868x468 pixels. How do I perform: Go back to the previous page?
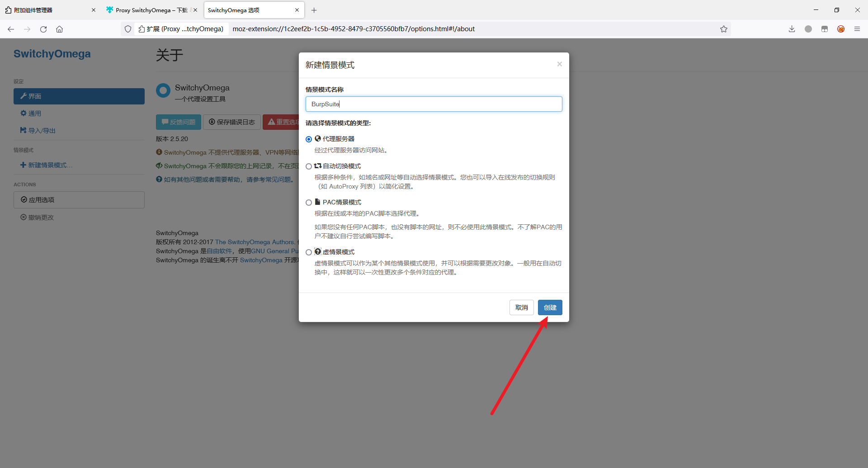(x=11, y=29)
